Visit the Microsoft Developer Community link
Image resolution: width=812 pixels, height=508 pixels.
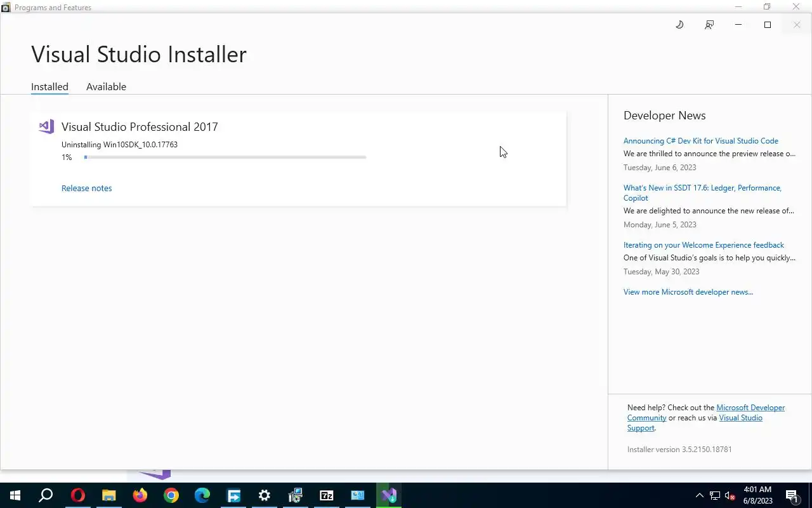point(706,413)
